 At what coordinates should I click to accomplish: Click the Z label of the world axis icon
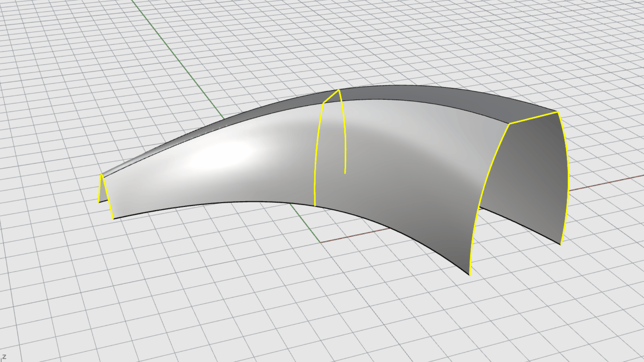pyautogui.click(x=4, y=357)
